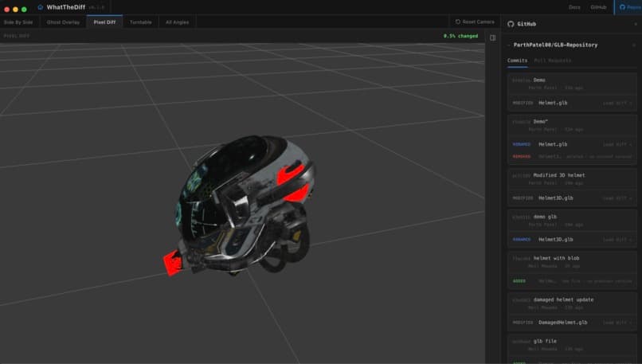Switch to Side By Side tab

(x=18, y=22)
